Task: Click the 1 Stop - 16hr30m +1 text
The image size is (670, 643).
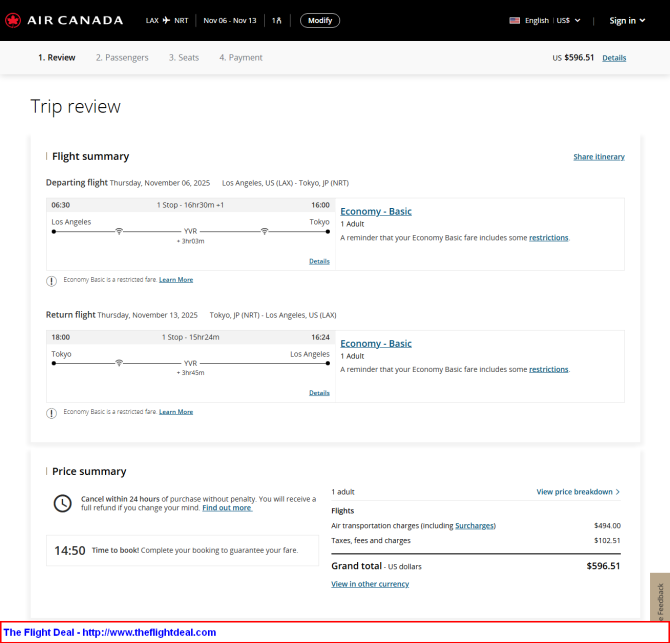Action: [190, 205]
